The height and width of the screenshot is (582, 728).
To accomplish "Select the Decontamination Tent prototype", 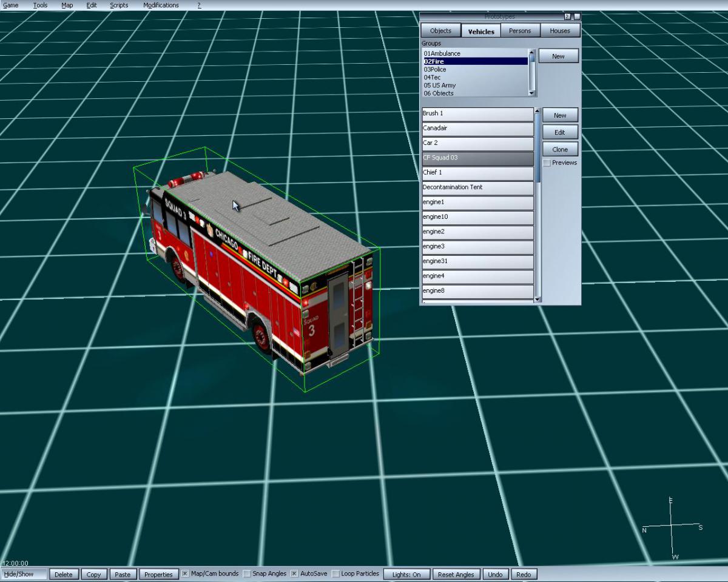I will click(477, 188).
